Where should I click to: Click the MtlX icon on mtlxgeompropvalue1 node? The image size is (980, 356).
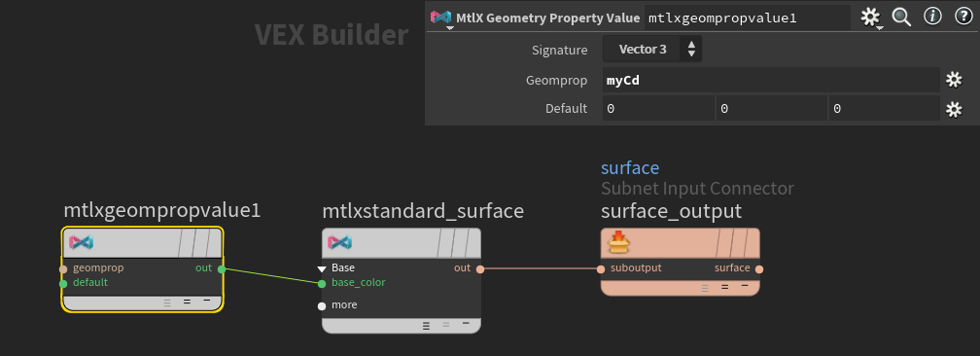82,243
